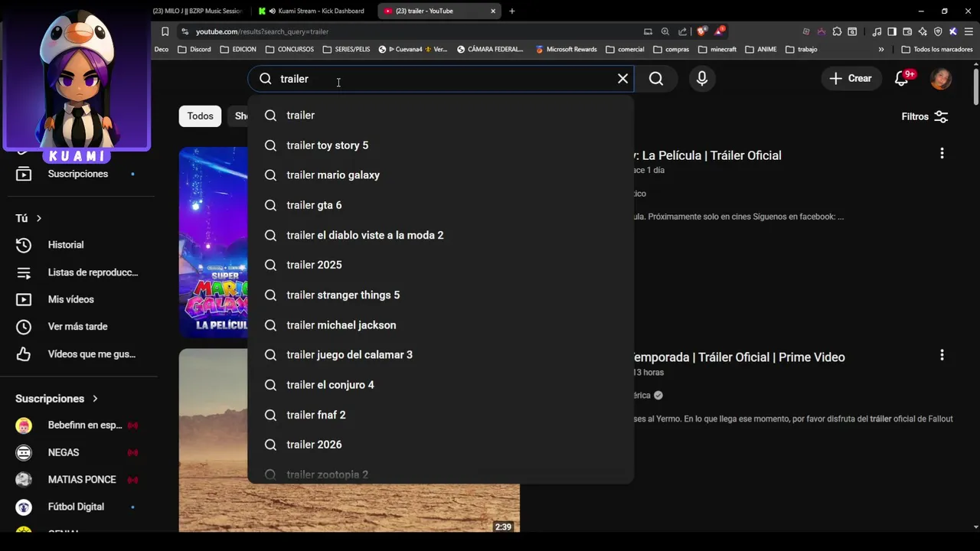
Task: Open the extensions puzzle icon
Action: coord(837,31)
